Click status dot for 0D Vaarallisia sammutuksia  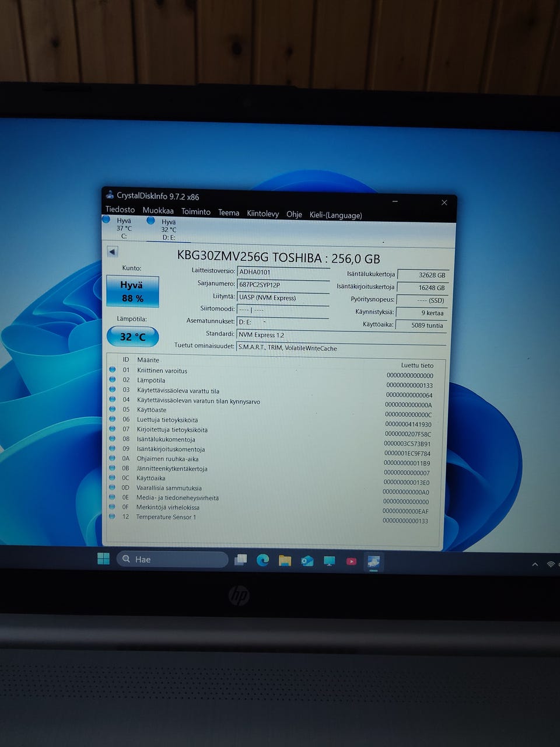pos(113,487)
